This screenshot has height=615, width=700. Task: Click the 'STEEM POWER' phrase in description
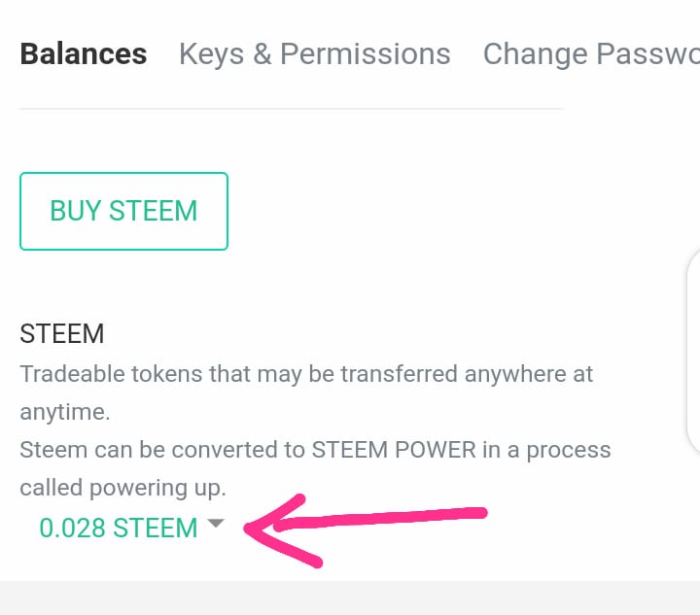393,451
